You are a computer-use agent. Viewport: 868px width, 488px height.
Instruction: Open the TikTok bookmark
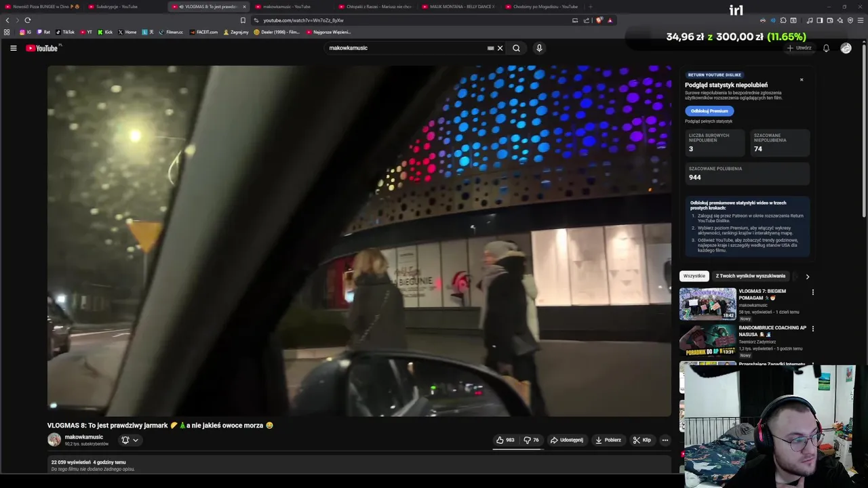(65, 32)
